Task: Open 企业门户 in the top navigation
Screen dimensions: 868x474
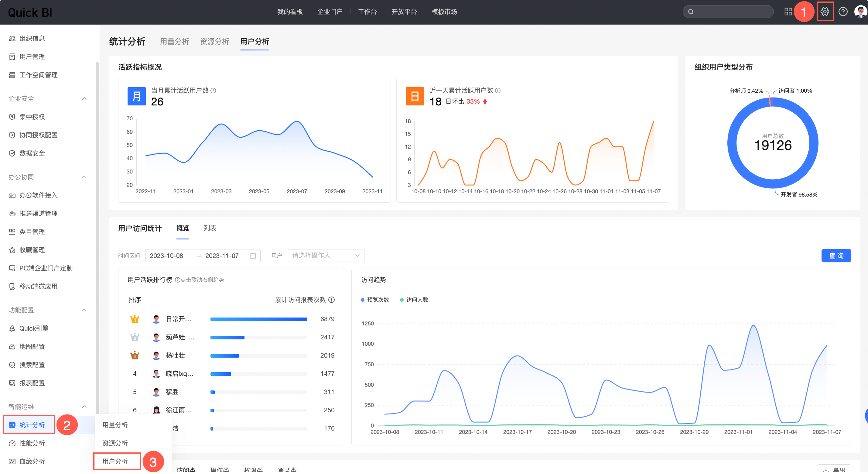Action: coord(330,12)
